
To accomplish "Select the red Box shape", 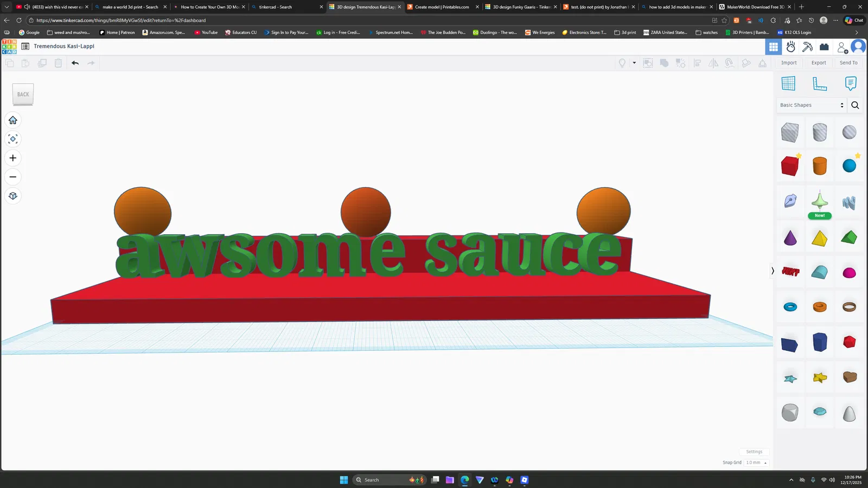I will click(790, 166).
